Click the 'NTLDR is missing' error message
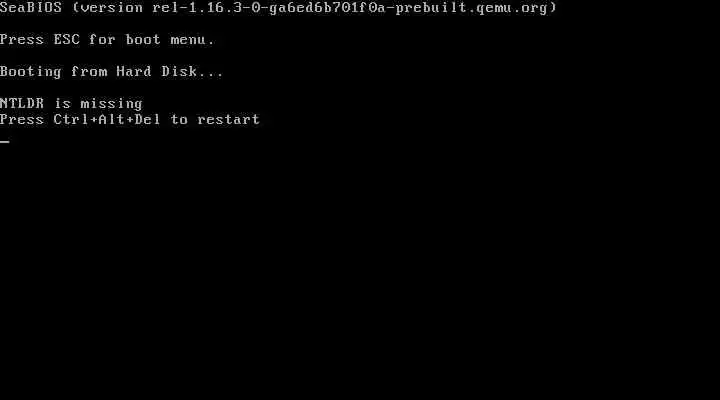Viewport: 720px width, 400px height. point(71,104)
